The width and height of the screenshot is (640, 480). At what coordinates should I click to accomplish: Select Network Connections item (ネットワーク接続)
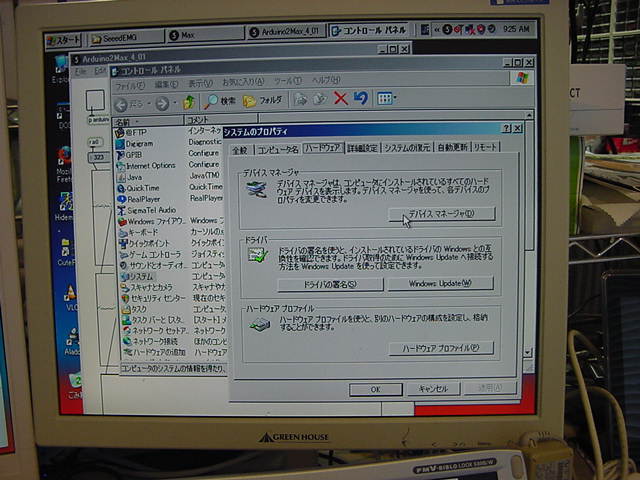coord(150,341)
